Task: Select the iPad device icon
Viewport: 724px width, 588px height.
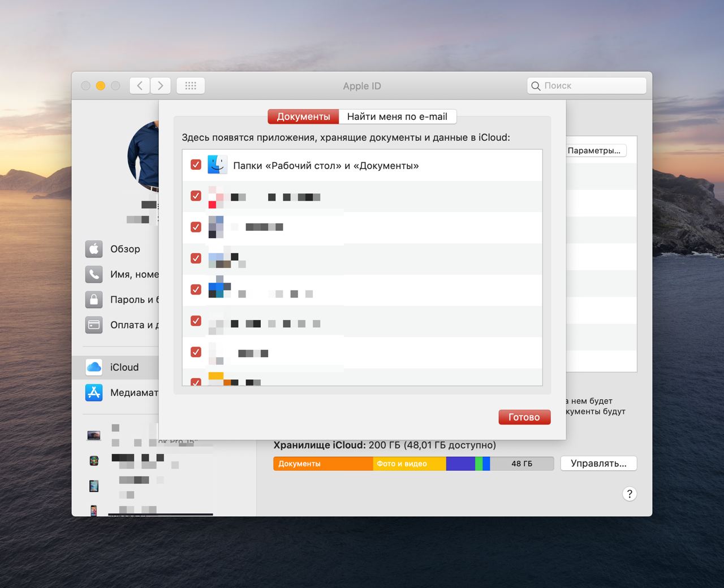Action: [94, 486]
